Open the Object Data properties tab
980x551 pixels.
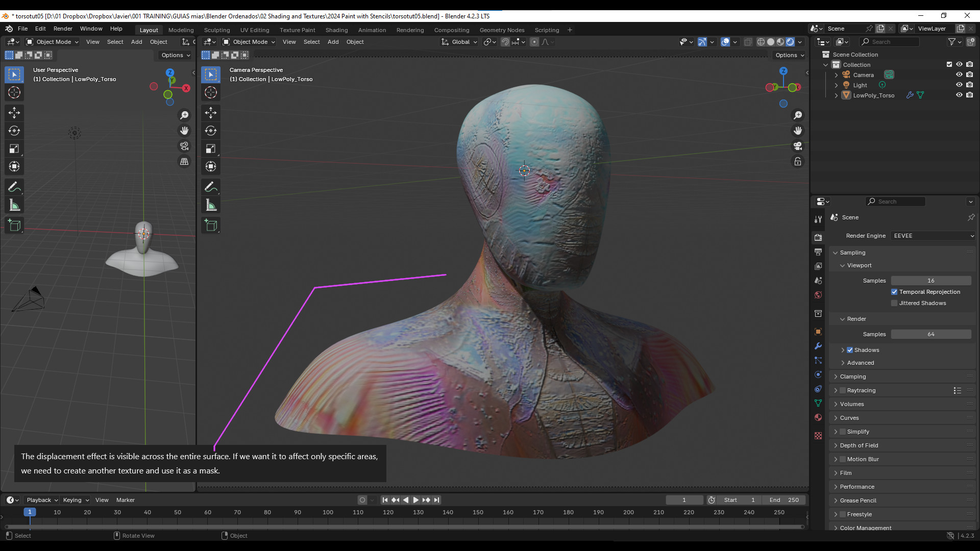818,403
